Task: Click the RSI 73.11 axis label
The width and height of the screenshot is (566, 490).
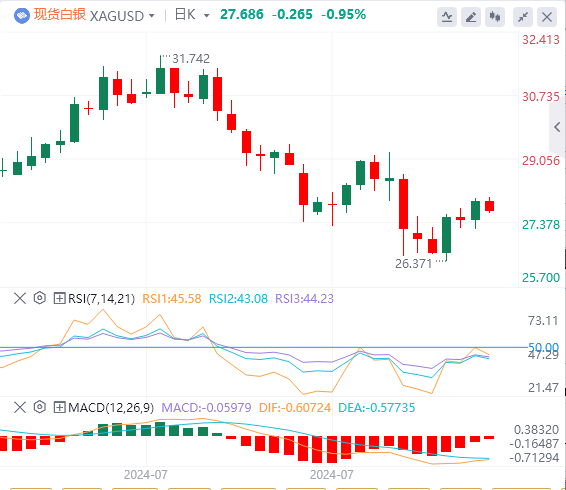Action: click(543, 321)
